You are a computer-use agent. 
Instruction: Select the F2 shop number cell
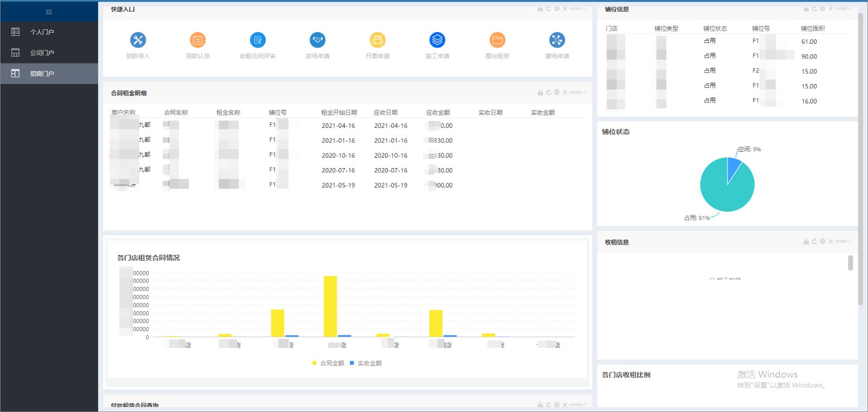click(756, 71)
